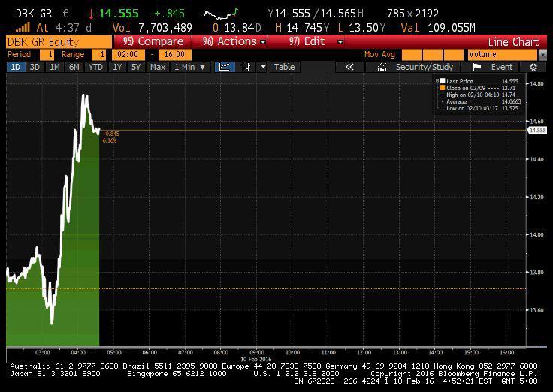
Task: Click the orange Close on 02/09 swatch
Action: (443, 88)
